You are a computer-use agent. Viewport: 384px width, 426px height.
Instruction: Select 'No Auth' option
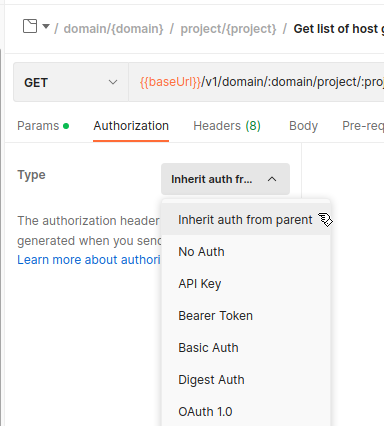click(x=246, y=252)
